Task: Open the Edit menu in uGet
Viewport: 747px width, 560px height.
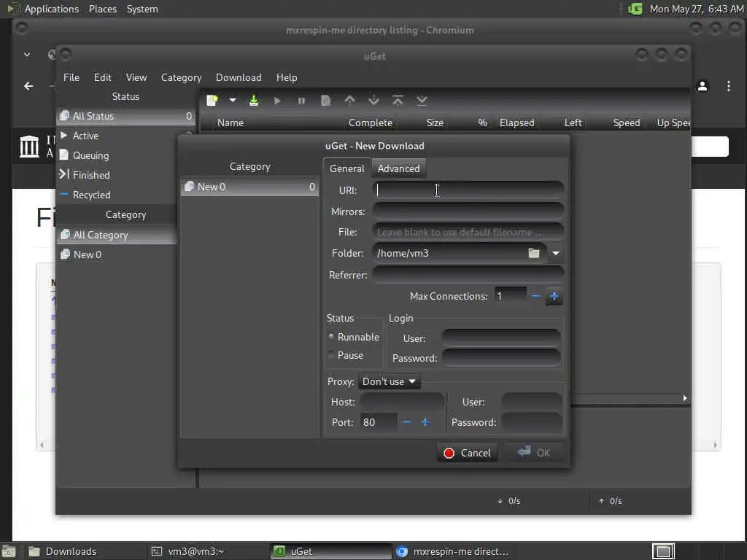Action: point(102,77)
